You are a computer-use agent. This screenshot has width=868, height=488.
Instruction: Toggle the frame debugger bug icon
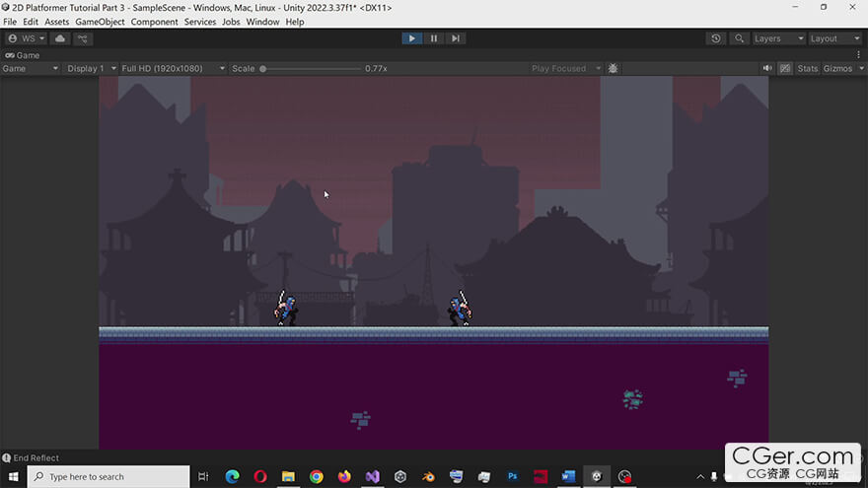click(614, 69)
